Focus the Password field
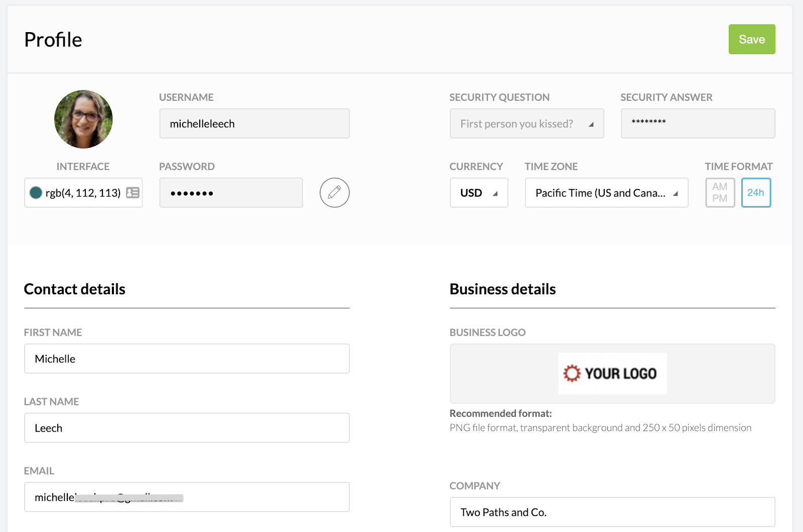Image resolution: width=803 pixels, height=532 pixels. click(231, 193)
